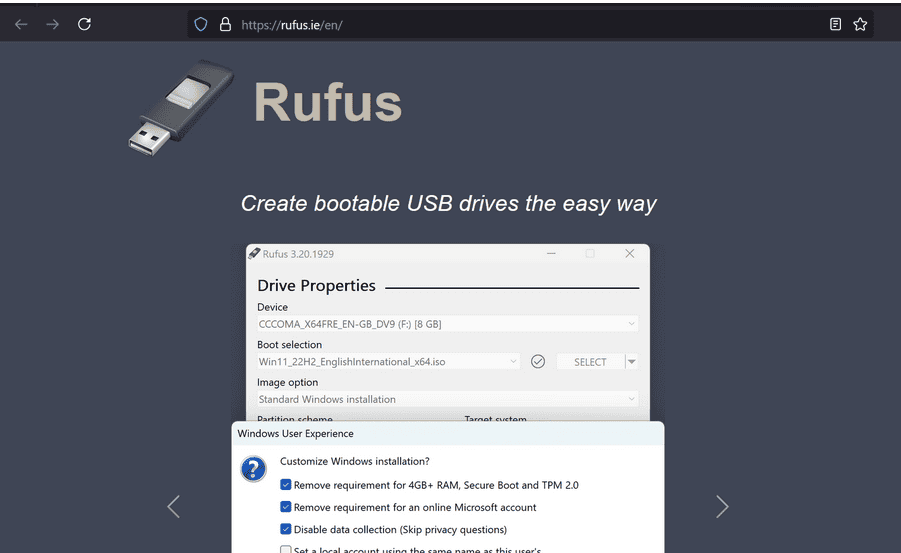Screen dimensions: 901x553
Task: Click the checksum checkmark icon beside SELECT
Action: [x=538, y=361]
